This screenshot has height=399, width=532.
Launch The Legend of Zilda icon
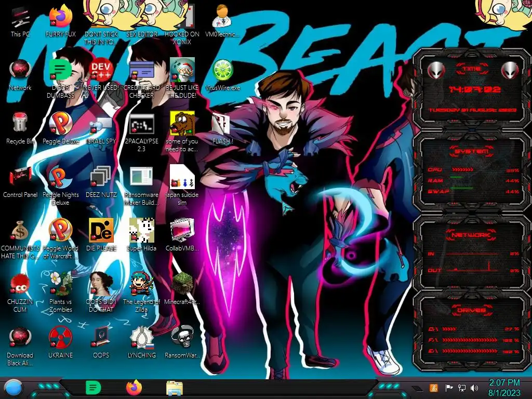click(x=142, y=292)
